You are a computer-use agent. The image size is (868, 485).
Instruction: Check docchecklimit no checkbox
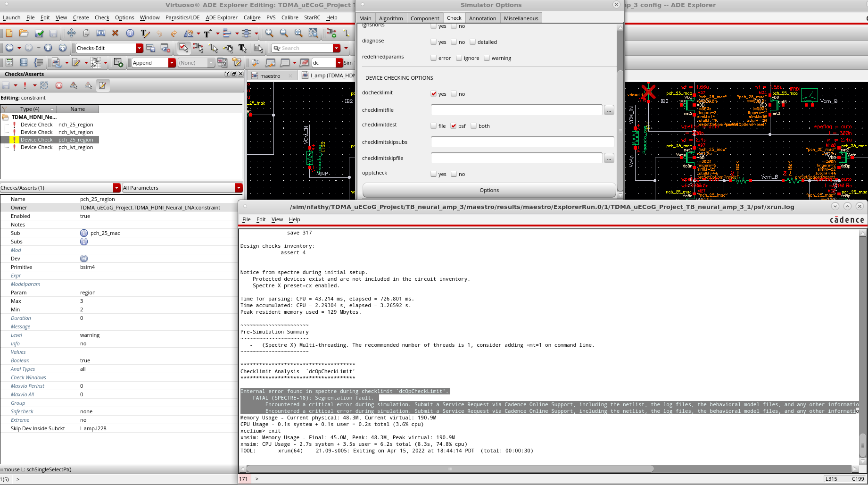click(x=454, y=93)
